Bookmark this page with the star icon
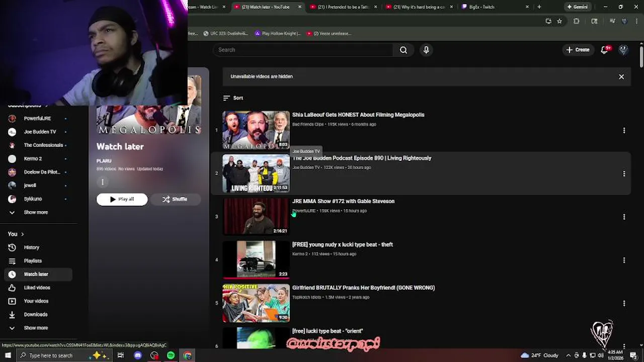This screenshot has width=644, height=362. click(x=559, y=21)
